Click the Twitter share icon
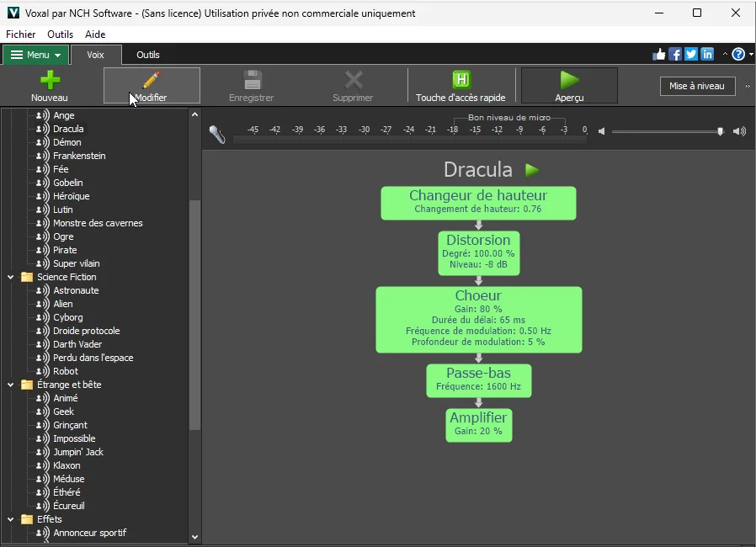The height and width of the screenshot is (547, 756). click(691, 55)
